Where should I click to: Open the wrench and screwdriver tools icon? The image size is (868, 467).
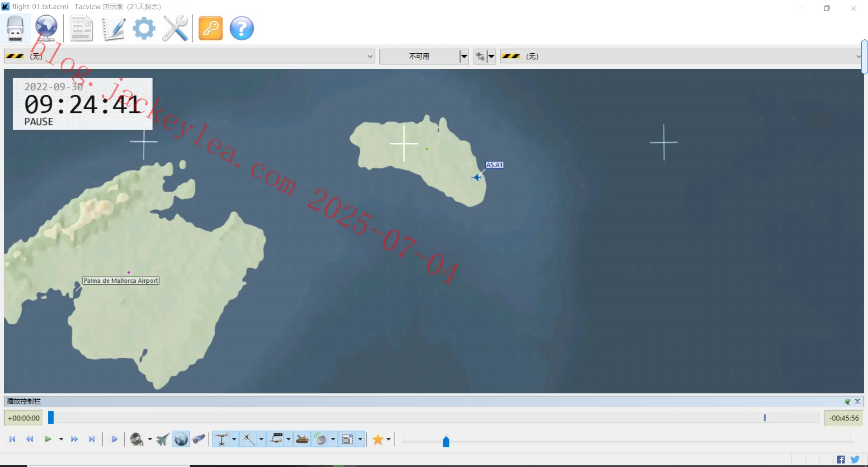(x=175, y=28)
